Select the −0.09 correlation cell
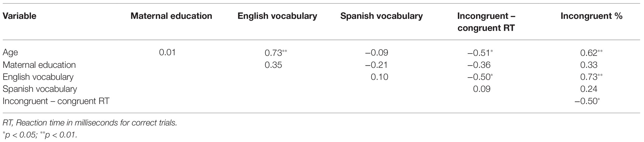This screenshot has height=142, width=644. [x=376, y=53]
